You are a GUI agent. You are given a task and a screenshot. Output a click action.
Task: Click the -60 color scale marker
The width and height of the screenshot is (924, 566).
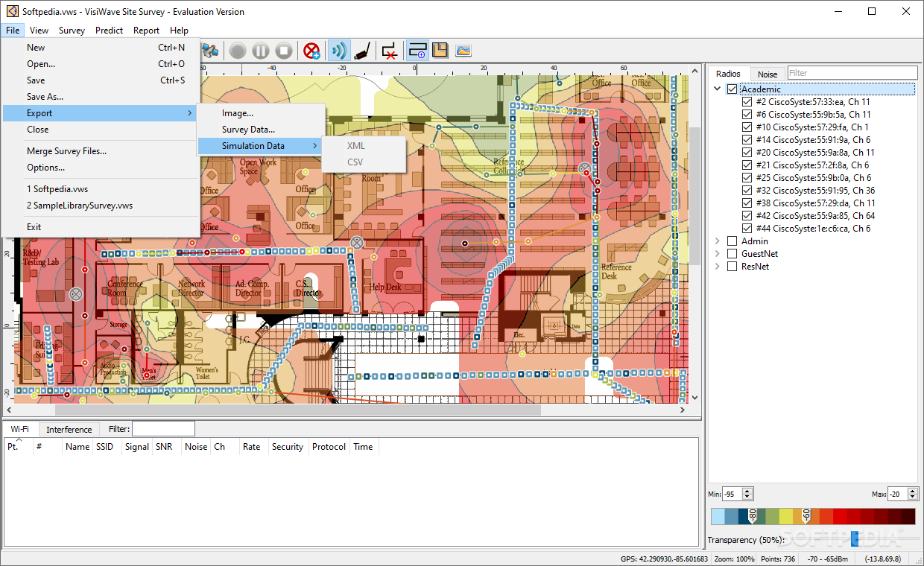pos(806,515)
